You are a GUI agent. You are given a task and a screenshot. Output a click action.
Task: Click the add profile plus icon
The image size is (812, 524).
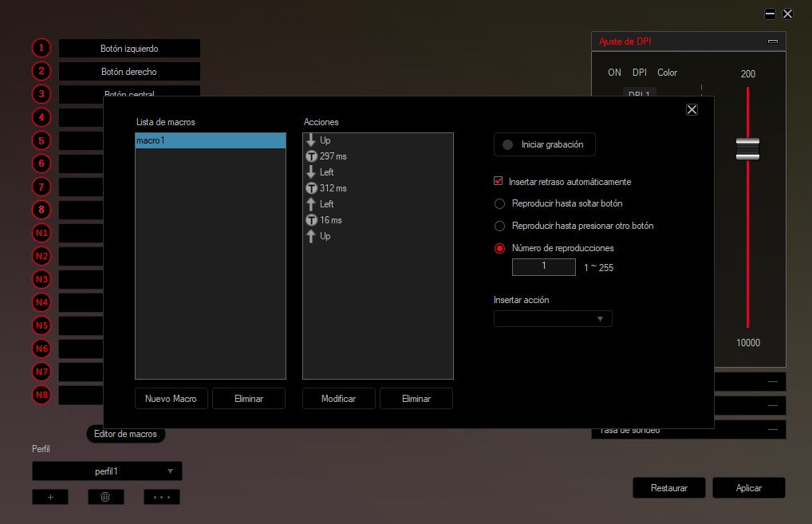50,497
